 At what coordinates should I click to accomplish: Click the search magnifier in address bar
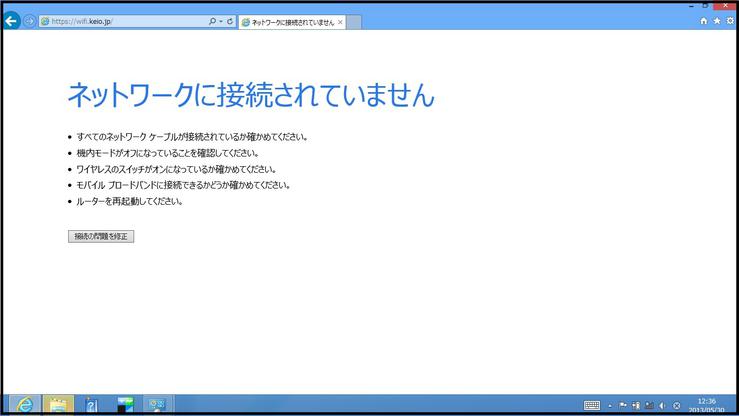click(212, 21)
